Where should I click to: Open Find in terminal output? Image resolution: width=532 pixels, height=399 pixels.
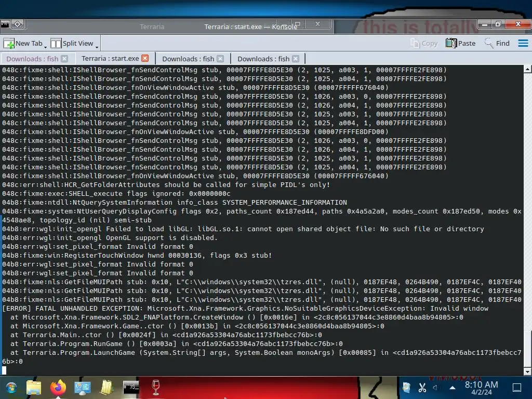pyautogui.click(x=497, y=44)
